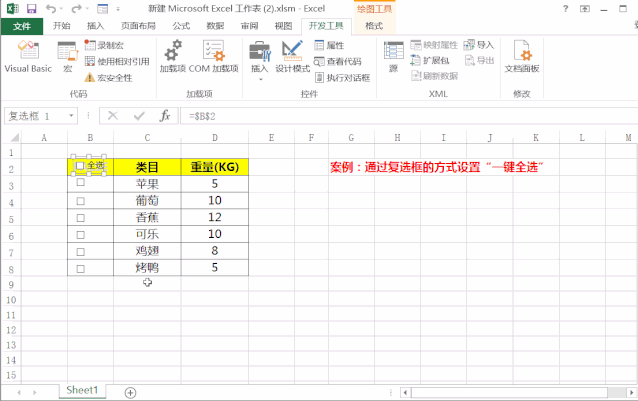This screenshot has height=401, width=638.
Task: Click the 加载项 add-ins gear icon
Action: pyautogui.click(x=173, y=56)
